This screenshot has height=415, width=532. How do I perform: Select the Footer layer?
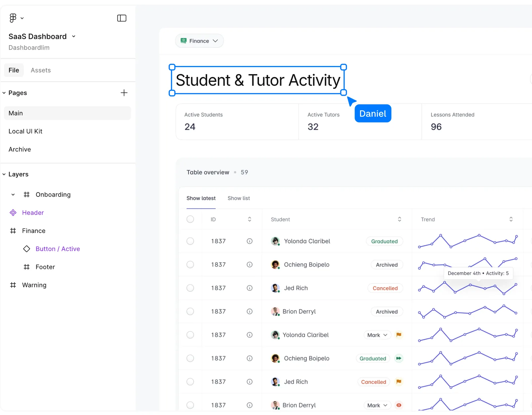45,267
